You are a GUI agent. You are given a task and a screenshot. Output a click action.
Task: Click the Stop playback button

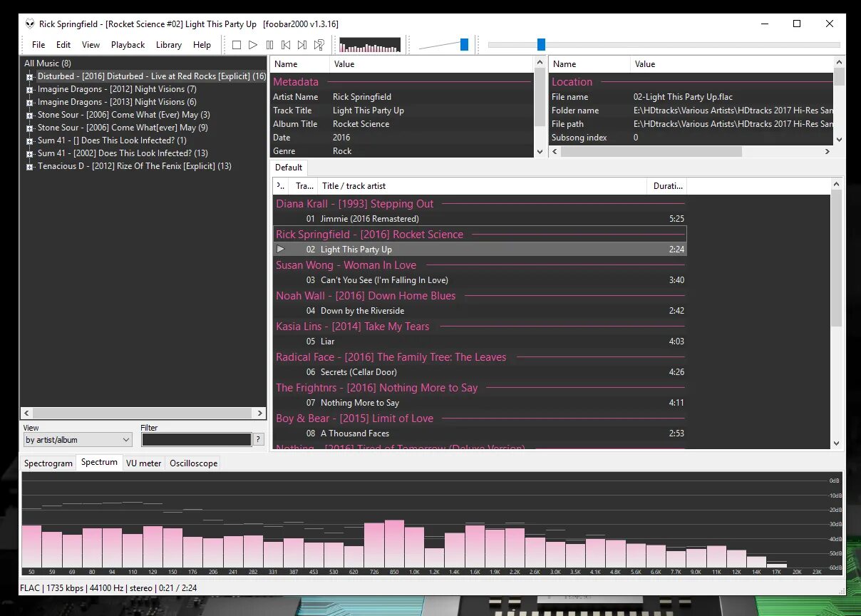tap(237, 45)
